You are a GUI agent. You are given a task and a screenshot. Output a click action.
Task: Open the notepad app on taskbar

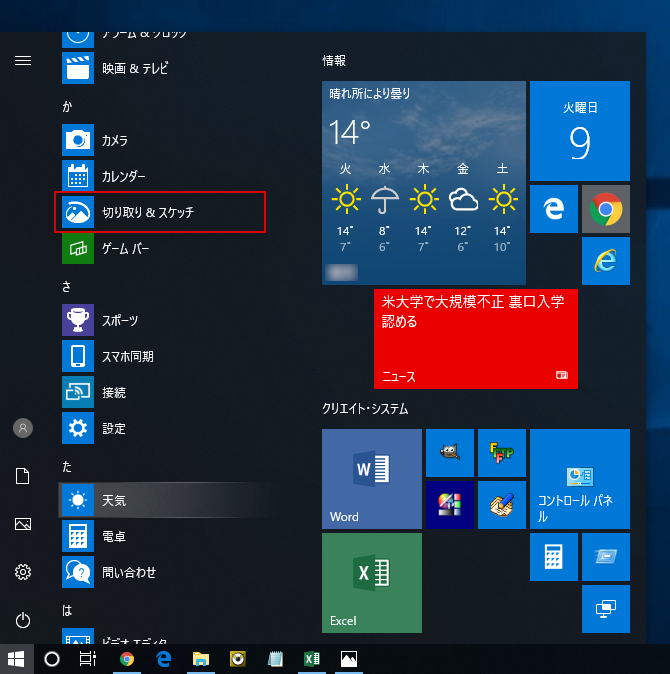pos(275,659)
